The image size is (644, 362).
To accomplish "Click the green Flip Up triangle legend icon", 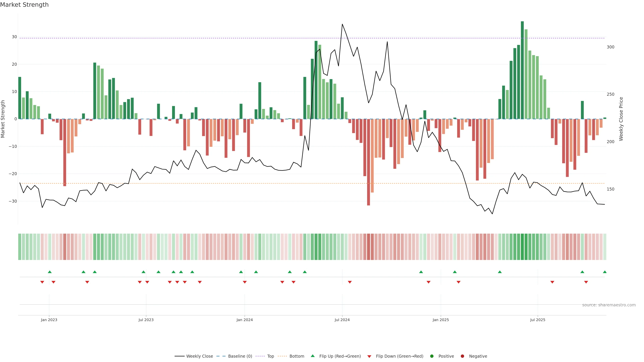I will (x=312, y=356).
